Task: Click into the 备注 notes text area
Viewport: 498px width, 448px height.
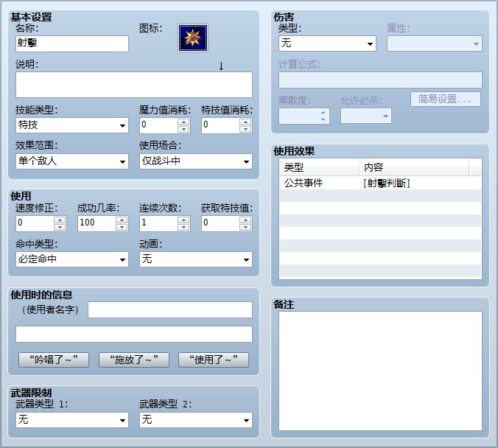Action: point(380,371)
